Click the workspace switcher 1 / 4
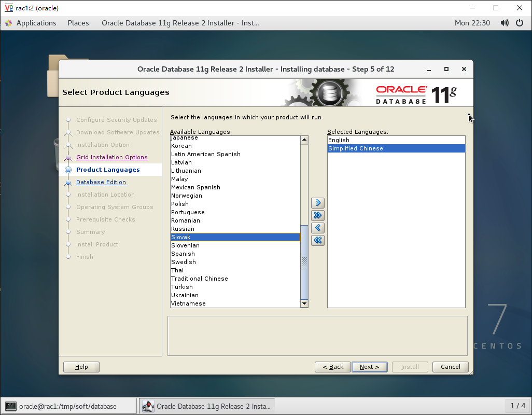This screenshot has width=532, height=415. pyautogui.click(x=518, y=406)
